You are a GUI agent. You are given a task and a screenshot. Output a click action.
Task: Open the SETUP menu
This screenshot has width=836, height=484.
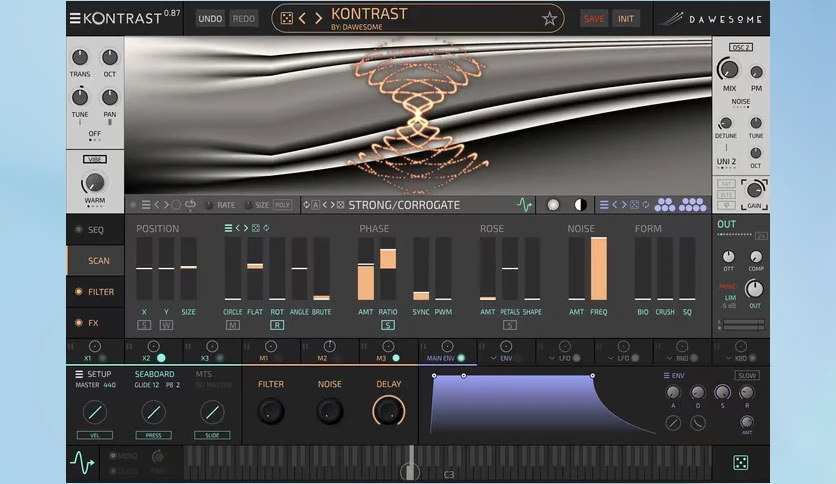[x=93, y=374]
